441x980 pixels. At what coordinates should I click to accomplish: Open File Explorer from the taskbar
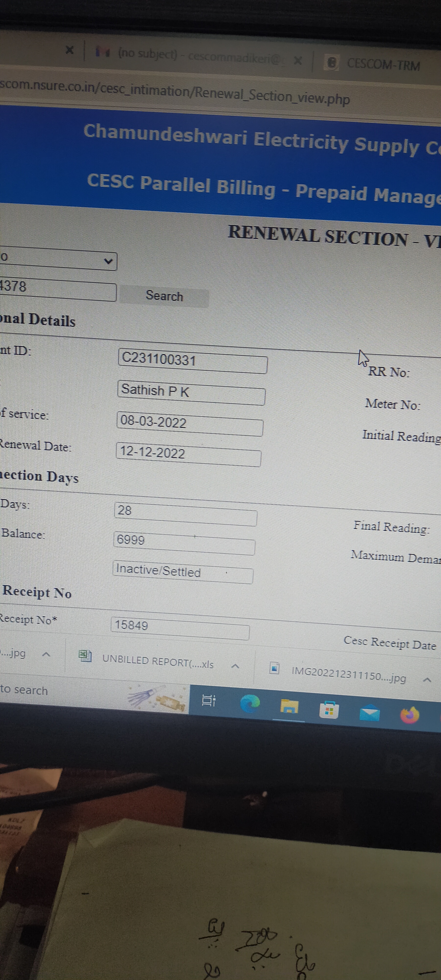coord(289,707)
